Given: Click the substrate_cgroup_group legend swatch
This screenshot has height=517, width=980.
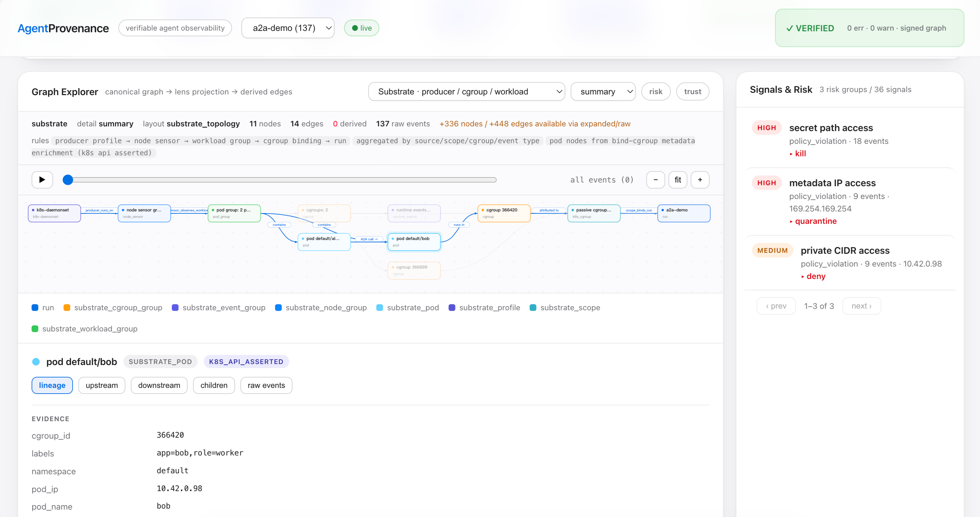Looking at the screenshot, I should coord(67,308).
